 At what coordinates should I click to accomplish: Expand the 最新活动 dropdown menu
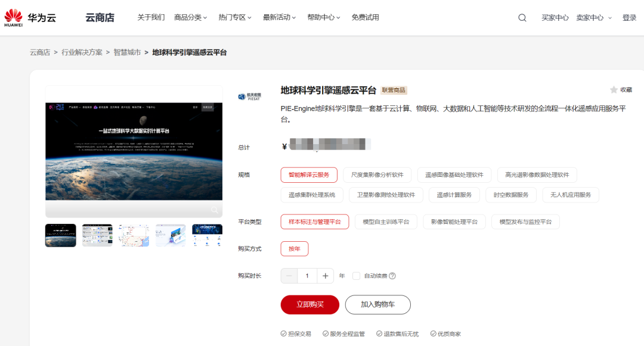279,18
